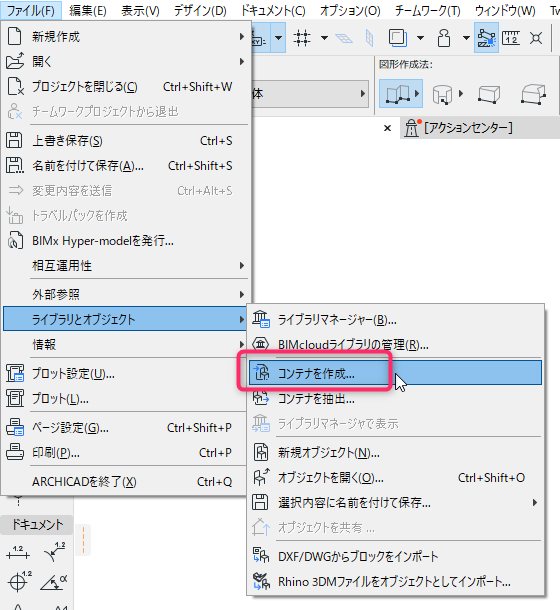
Task: Click 上書き保存(S) menu item
Action: 126,140
